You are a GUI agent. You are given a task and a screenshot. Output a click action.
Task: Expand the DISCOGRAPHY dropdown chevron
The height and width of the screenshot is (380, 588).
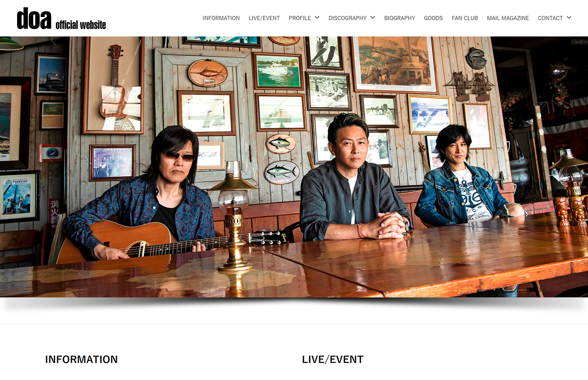pos(373,17)
